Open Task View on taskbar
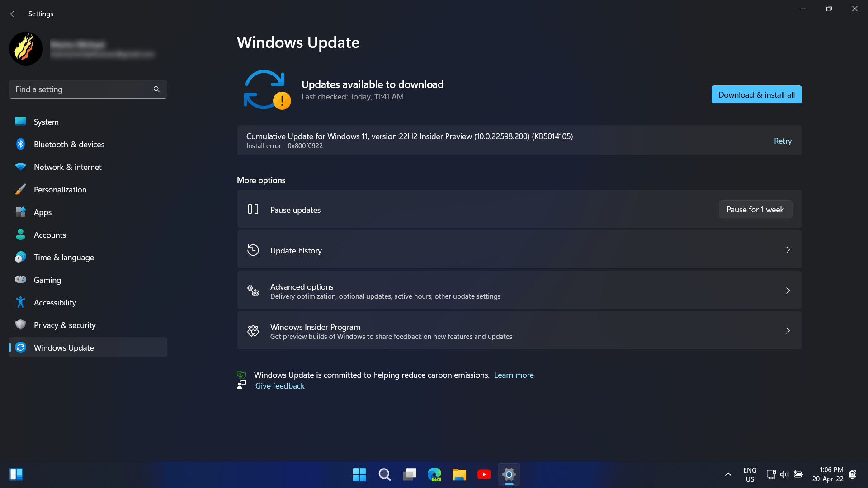 point(409,474)
